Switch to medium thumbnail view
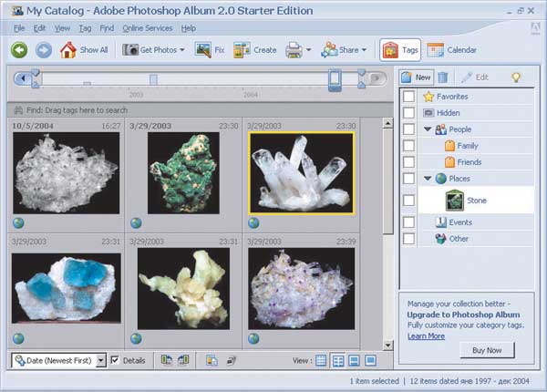547x392 pixels. pos(337,360)
